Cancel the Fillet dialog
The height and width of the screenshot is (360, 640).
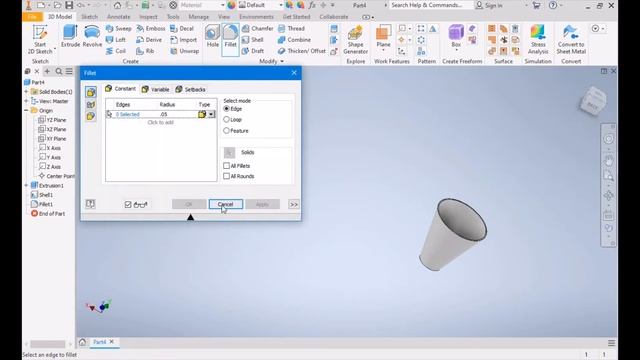point(226,204)
